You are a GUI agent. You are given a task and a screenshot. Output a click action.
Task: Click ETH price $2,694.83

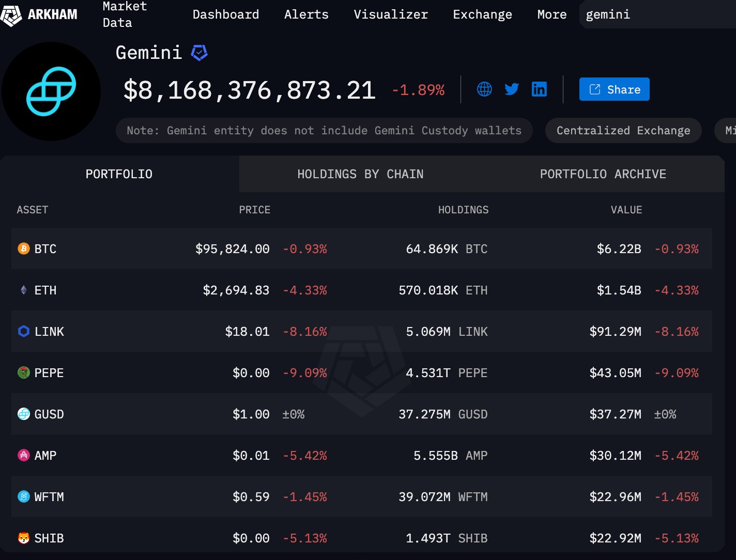(236, 290)
